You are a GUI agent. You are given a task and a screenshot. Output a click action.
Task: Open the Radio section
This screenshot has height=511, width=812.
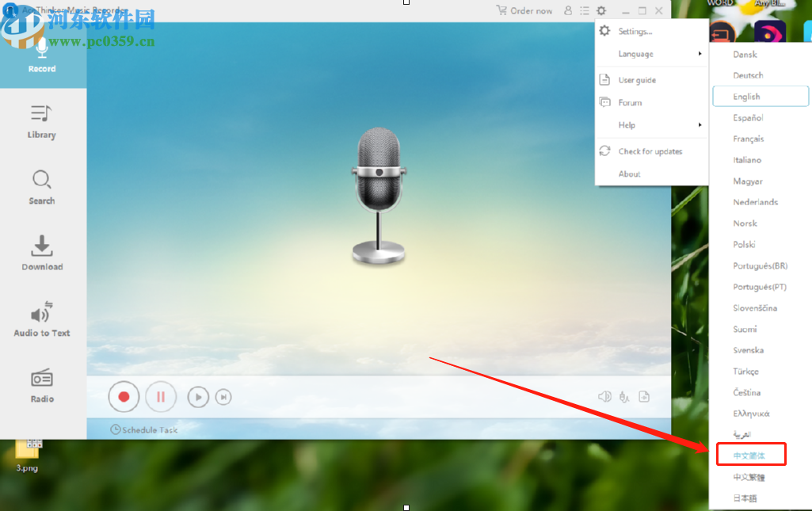click(42, 386)
